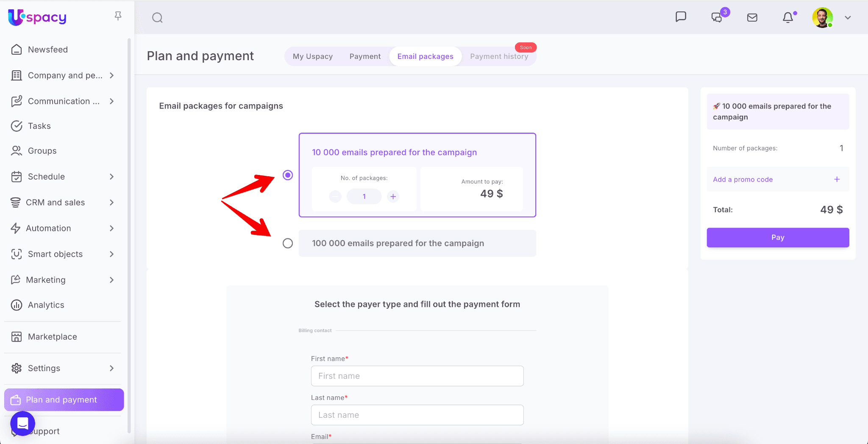Expand the Automation sidebar section
This screenshot has width=868, height=444.
coord(111,228)
